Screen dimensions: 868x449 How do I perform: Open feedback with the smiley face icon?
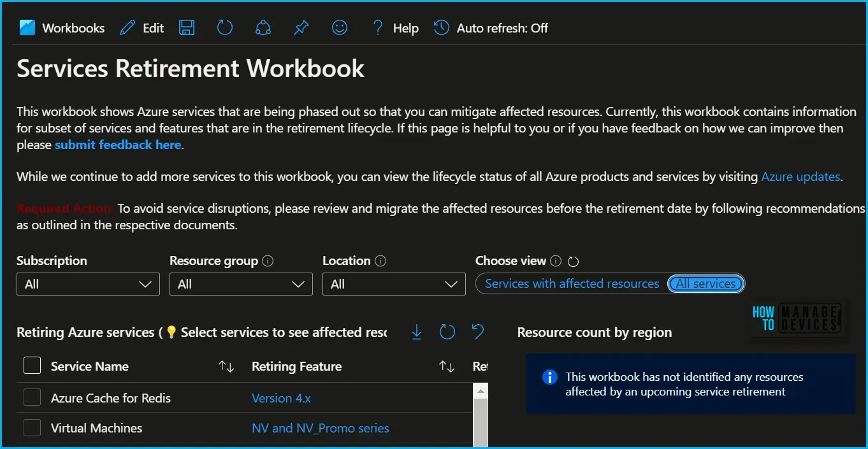pyautogui.click(x=340, y=28)
